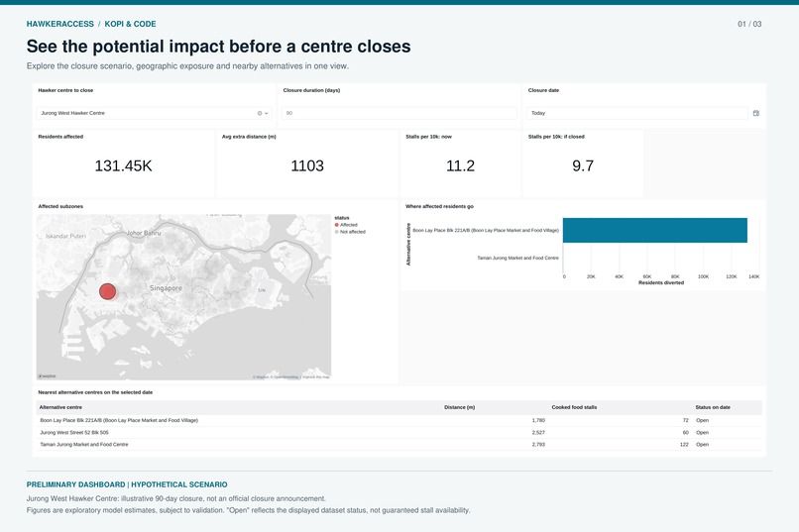Click the Boon Lay Place label in bar chart
The width and height of the screenshot is (799, 532).
(486, 231)
